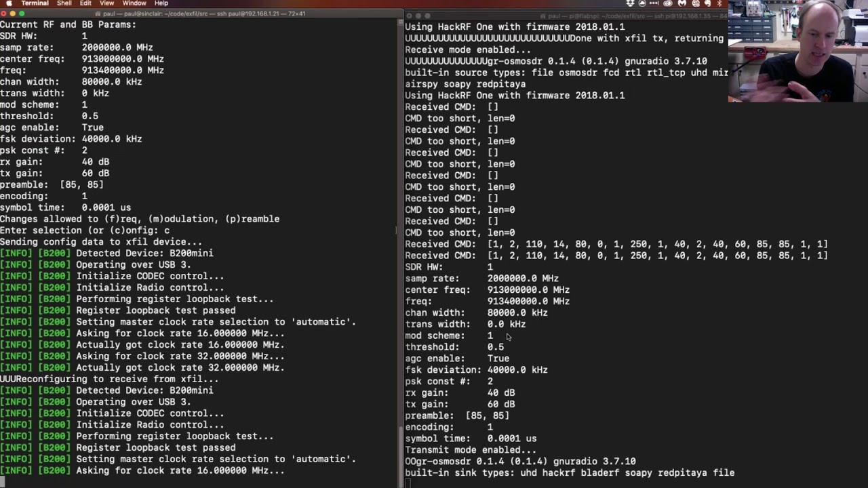Click 'Actually got clock rate 32.000000 MHz.' line
This screenshot has height=488, width=868.
pyautogui.click(x=142, y=367)
